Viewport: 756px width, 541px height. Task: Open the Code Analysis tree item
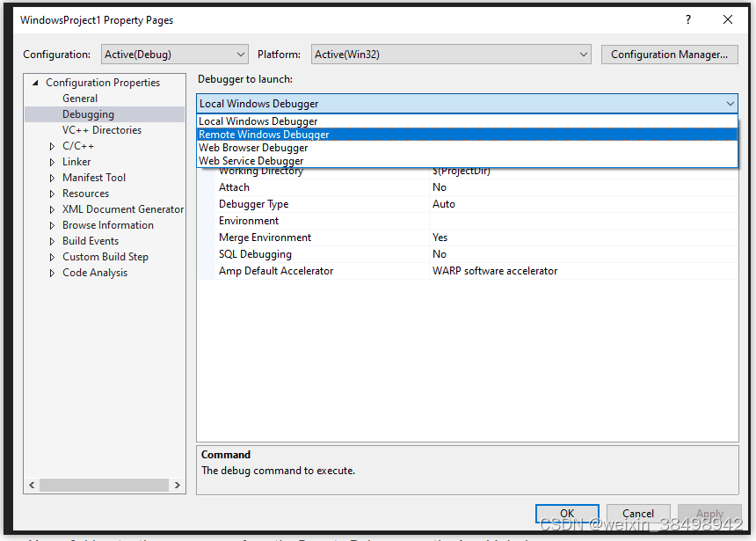point(95,274)
